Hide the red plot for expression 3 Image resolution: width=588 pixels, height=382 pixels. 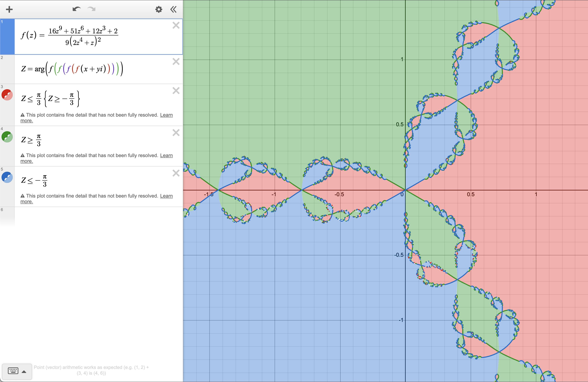click(7, 95)
